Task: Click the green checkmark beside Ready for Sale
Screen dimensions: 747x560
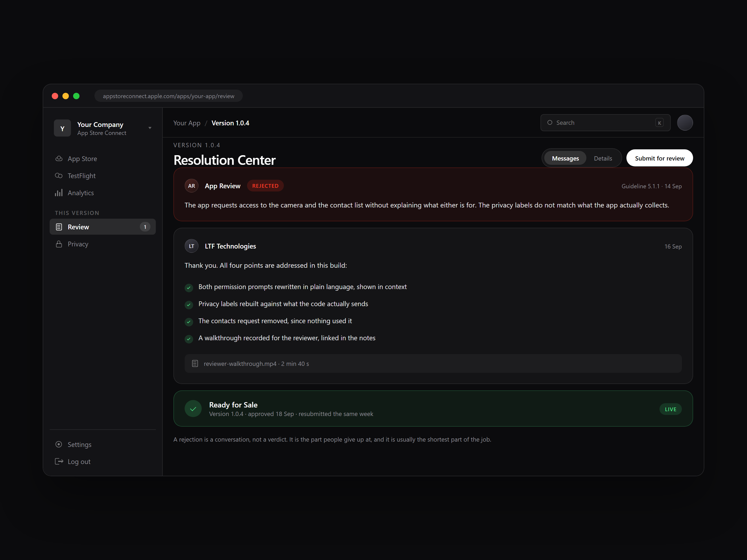Action: 193,409
